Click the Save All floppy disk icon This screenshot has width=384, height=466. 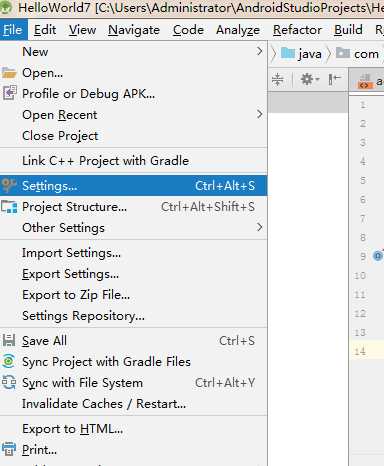[9, 340]
